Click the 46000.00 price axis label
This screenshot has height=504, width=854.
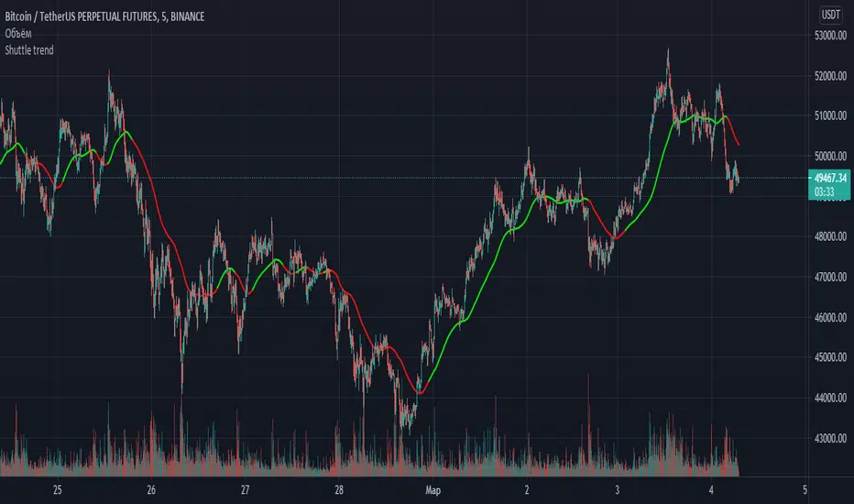click(x=830, y=317)
